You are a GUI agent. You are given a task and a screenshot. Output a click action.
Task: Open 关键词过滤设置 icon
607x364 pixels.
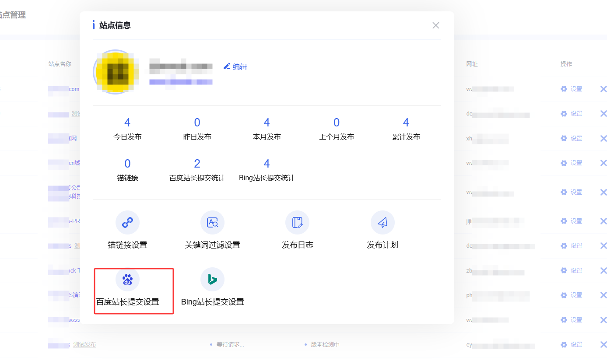pos(212,223)
